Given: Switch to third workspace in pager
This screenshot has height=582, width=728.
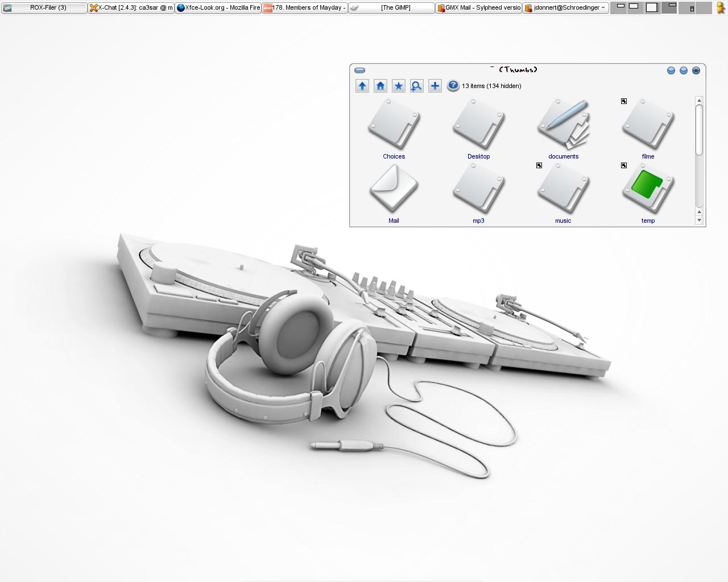Looking at the screenshot, I should (x=653, y=7).
